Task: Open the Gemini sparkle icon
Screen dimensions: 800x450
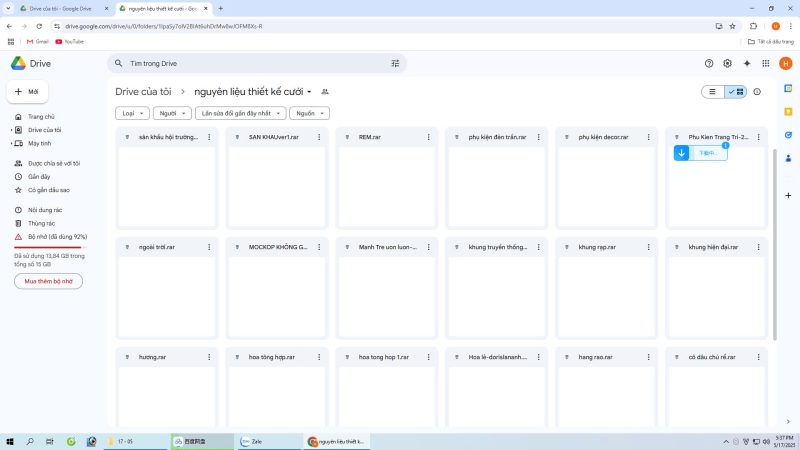Action: point(746,63)
